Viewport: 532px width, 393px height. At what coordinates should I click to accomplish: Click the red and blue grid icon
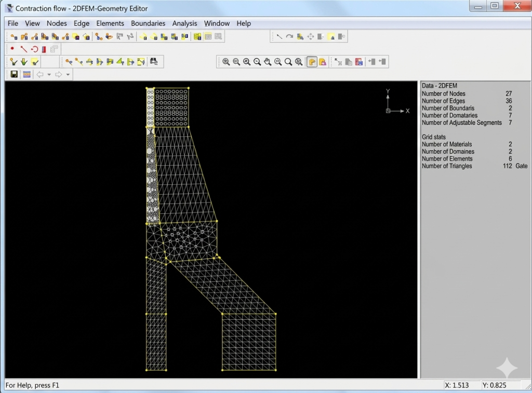[x=358, y=62]
